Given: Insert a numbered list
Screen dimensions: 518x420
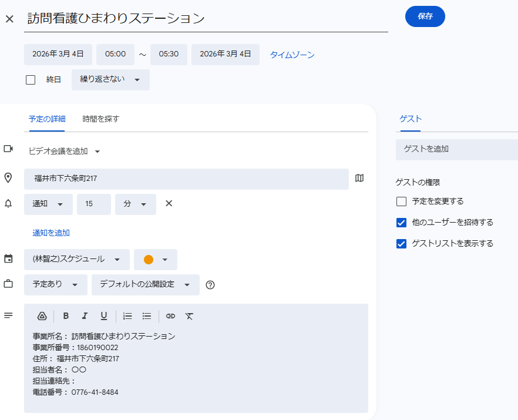Looking at the screenshot, I should pos(127,316).
